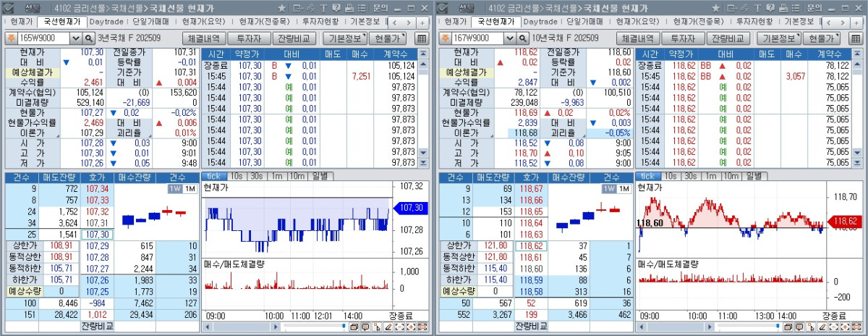Click the speech bubble tool under right chart

point(799,327)
